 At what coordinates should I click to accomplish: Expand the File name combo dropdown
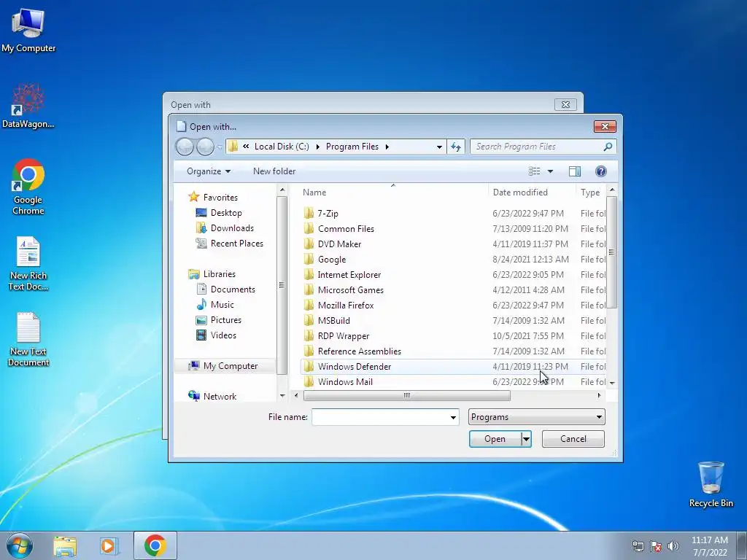coord(453,418)
